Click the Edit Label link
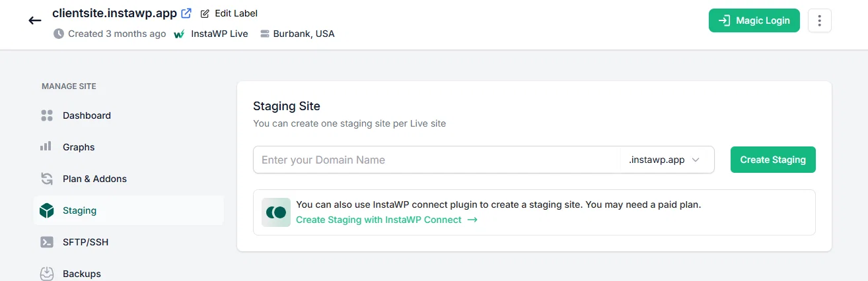The height and width of the screenshot is (281, 868). click(x=236, y=13)
